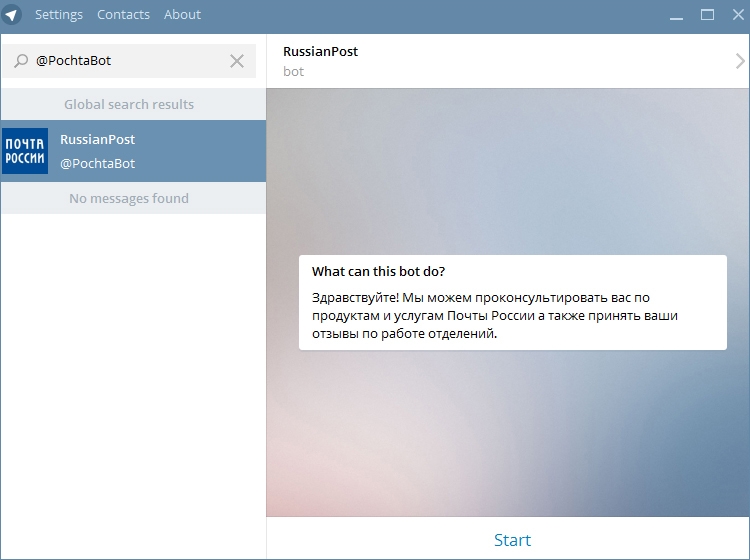Close the Telegram window
The width and height of the screenshot is (750, 560).
[x=739, y=15]
